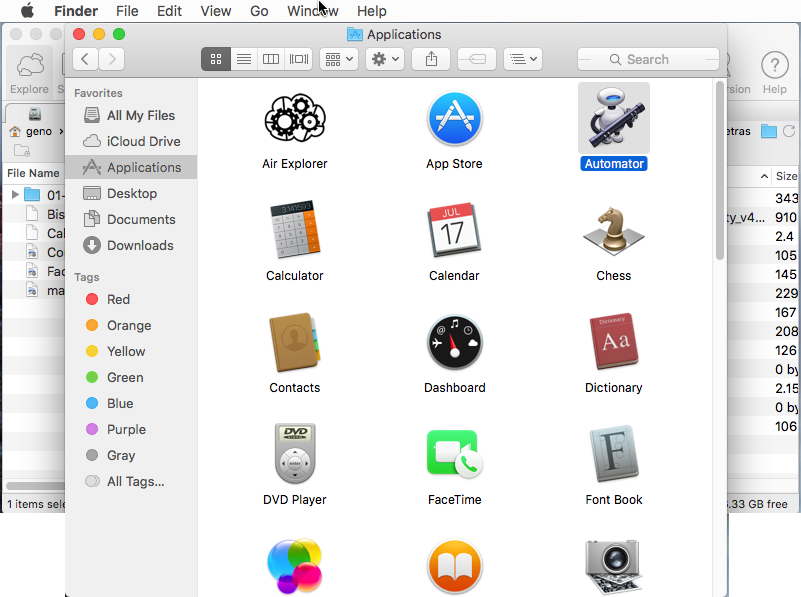Show All Tags in sidebar
The width and height of the screenshot is (801, 597).
(131, 482)
